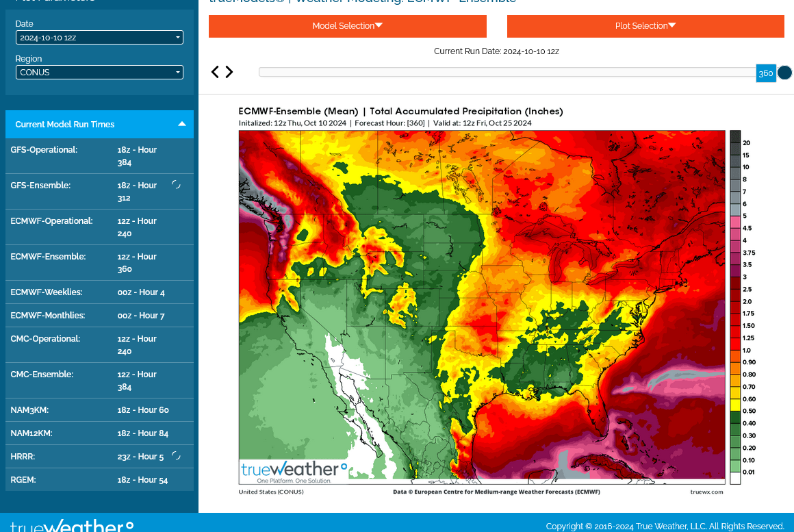Image resolution: width=794 pixels, height=532 pixels.
Task: Click the trueweather logo on the map
Action: [294, 472]
